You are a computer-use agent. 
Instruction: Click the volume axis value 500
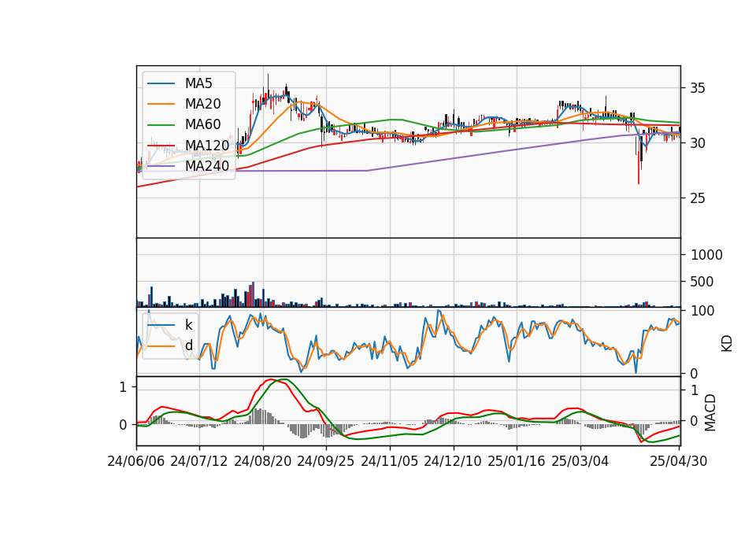coord(702,282)
